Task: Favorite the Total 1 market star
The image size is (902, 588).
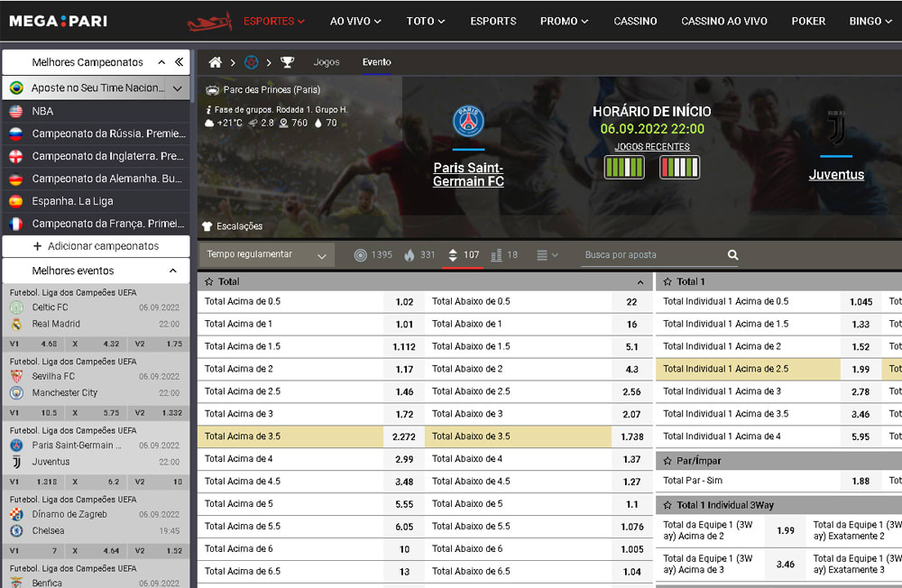Action: click(x=667, y=282)
